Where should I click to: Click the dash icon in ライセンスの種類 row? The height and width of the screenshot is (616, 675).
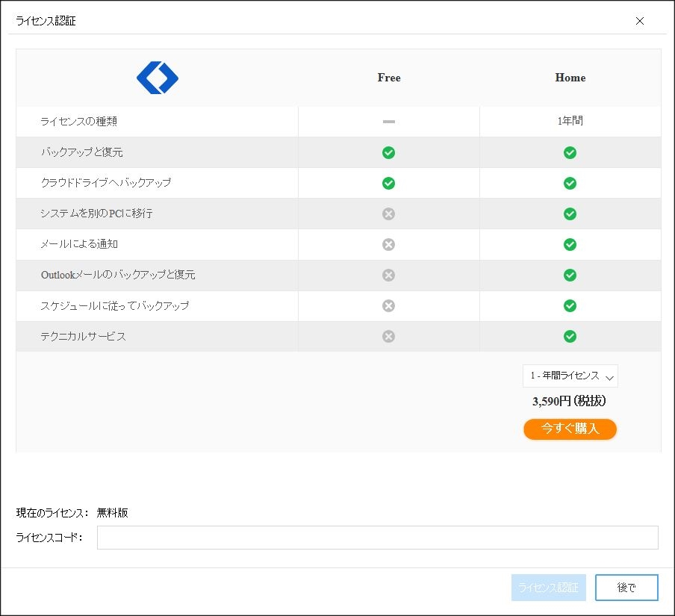(x=388, y=121)
